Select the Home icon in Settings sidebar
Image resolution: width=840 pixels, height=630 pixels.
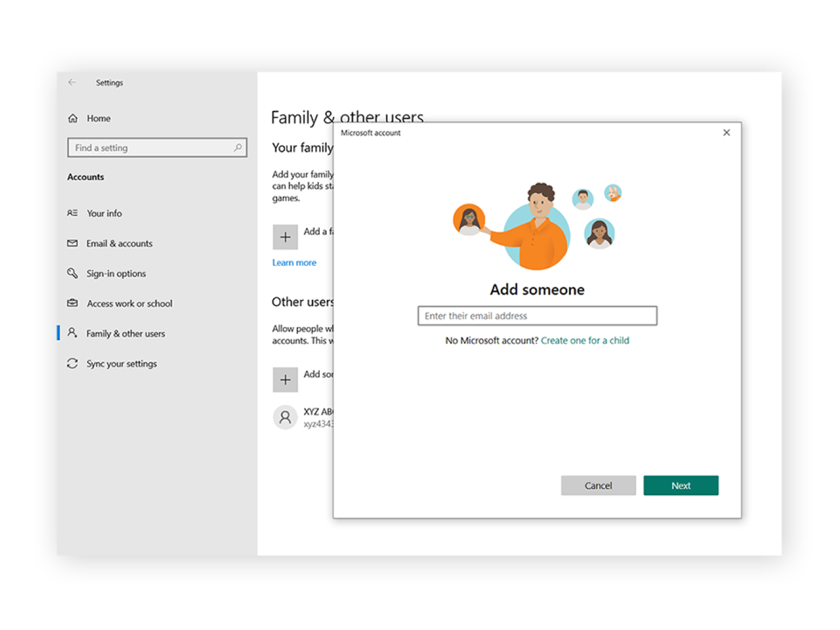[x=73, y=118]
